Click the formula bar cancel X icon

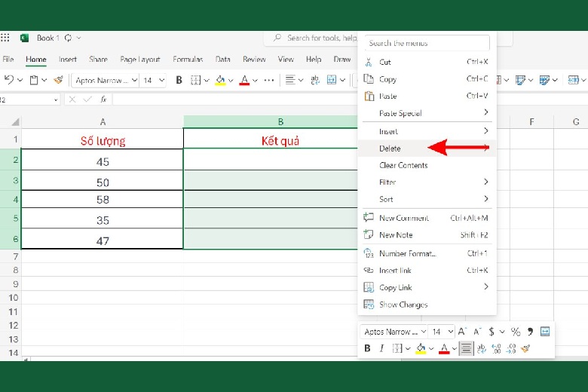(x=72, y=100)
